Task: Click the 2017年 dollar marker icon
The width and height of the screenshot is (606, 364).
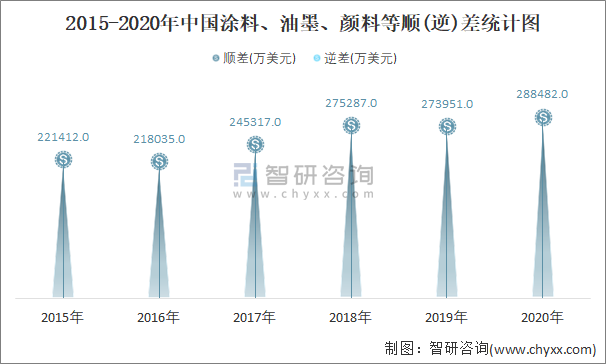Action: [x=255, y=145]
